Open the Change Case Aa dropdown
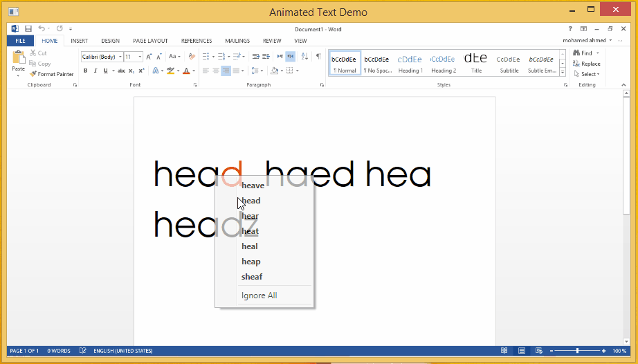The width and height of the screenshot is (638, 364). 174,57
